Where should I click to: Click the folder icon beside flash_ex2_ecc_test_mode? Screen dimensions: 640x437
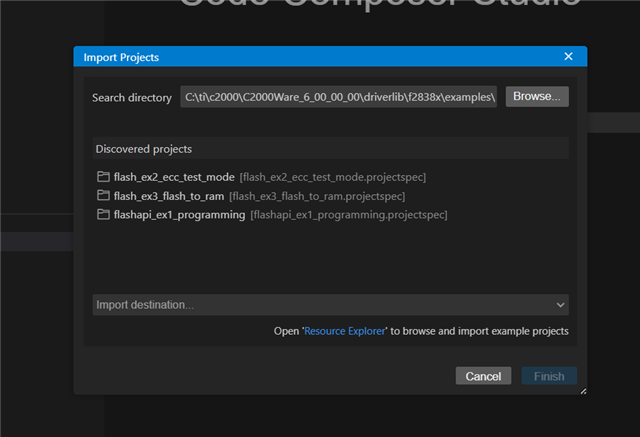click(103, 177)
